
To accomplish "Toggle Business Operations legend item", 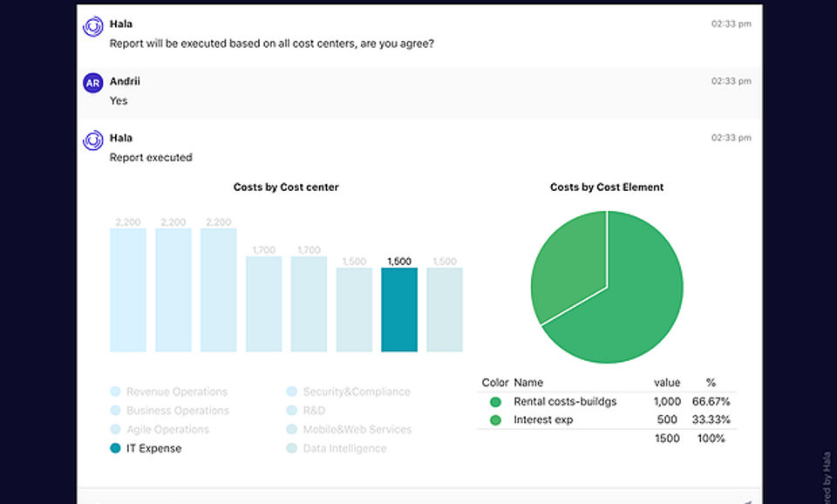I will (x=169, y=411).
